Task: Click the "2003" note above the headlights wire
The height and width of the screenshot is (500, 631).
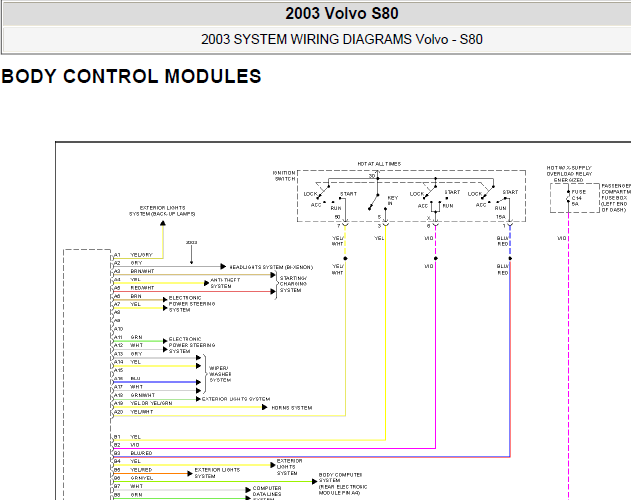Action: tap(192, 242)
